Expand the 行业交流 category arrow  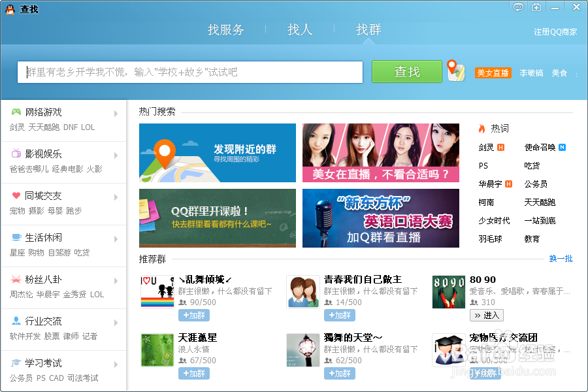pyautogui.click(x=116, y=323)
